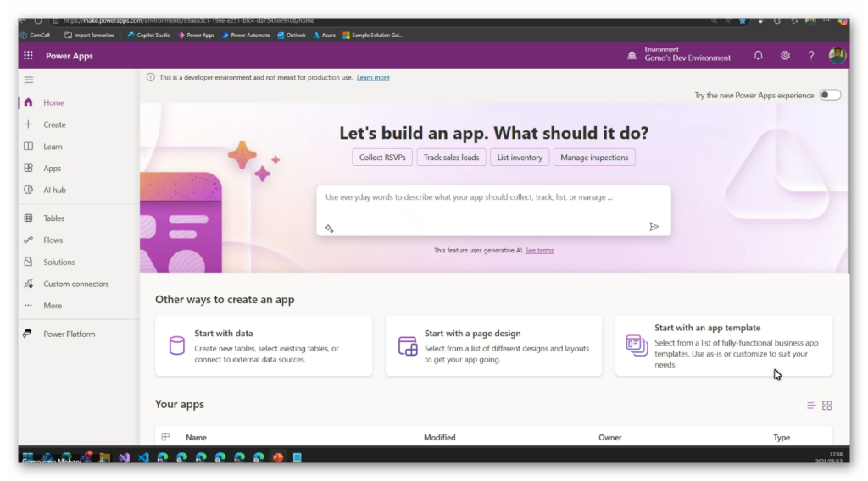Click the See terms link

click(x=539, y=251)
